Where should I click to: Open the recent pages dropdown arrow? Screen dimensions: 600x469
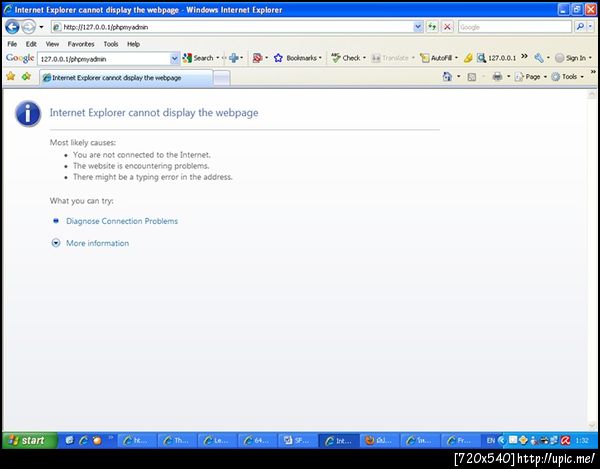point(41,27)
